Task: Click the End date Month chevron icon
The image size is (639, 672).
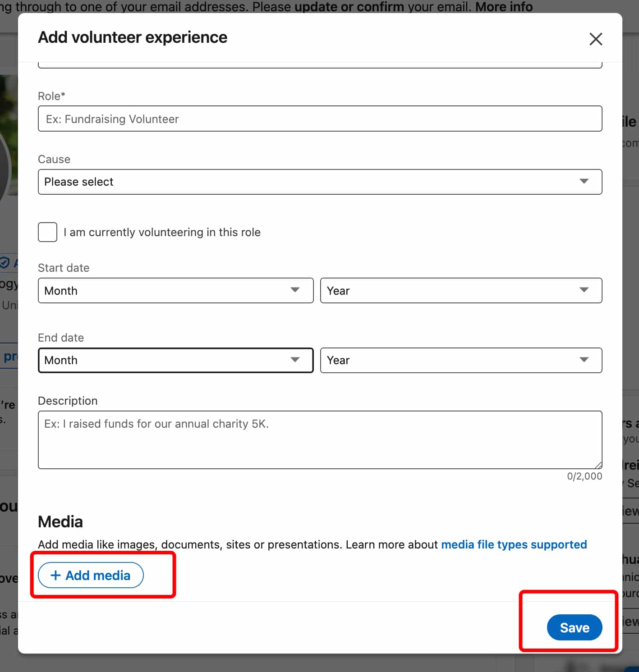Action: [295, 360]
